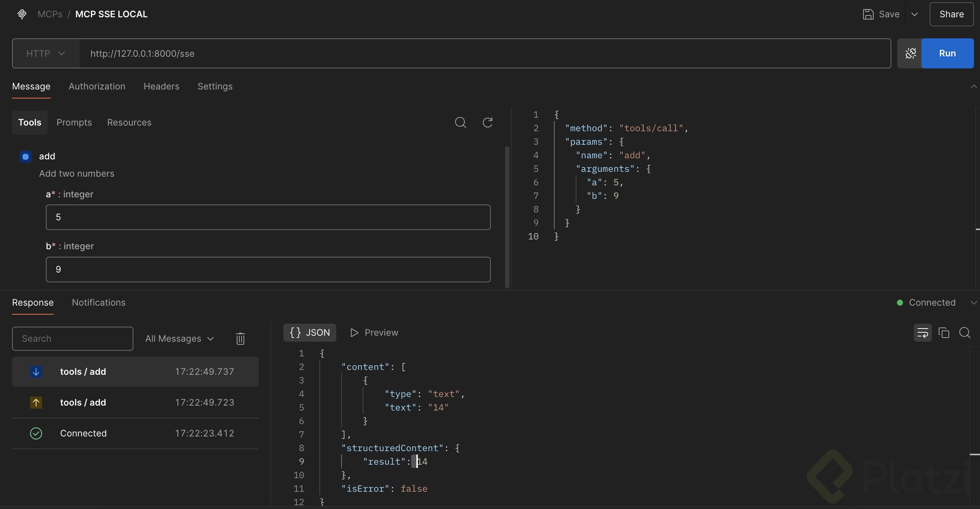Screen dimensions: 980x509
Task: Clear messages with the trash icon
Action: (240, 338)
